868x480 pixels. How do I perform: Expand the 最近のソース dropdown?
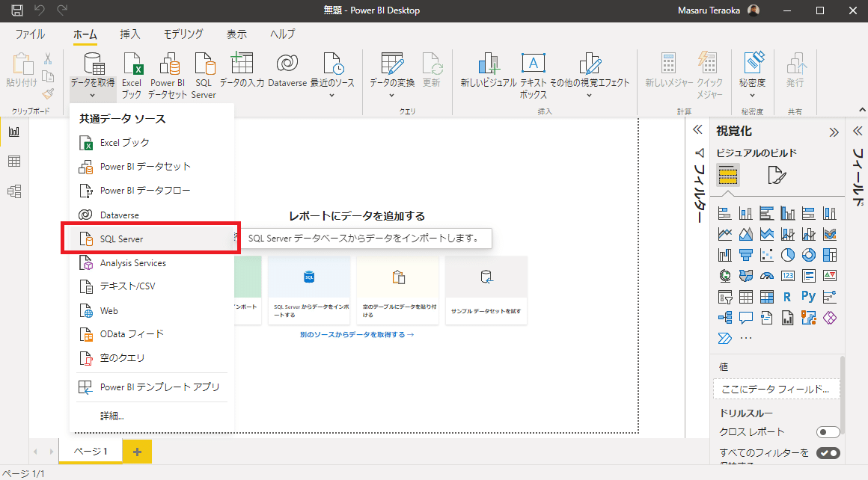332,95
